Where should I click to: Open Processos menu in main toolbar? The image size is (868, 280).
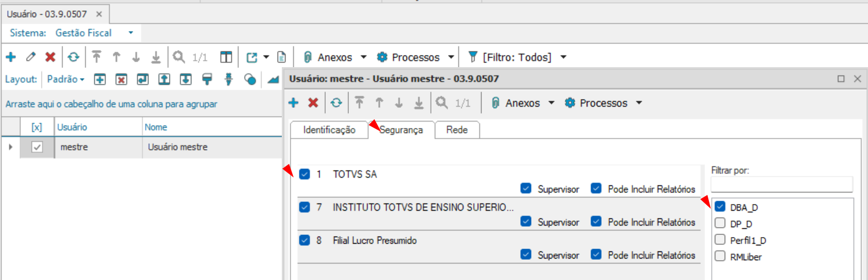(x=415, y=57)
